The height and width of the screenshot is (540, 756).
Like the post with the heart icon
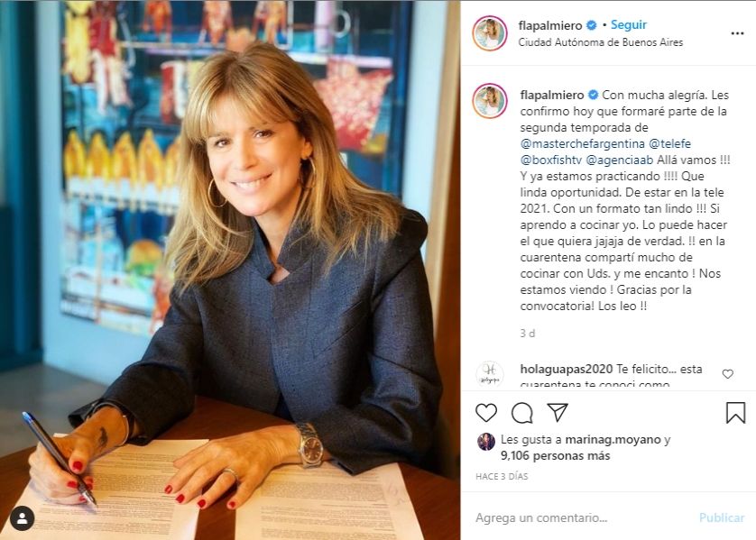coord(486,413)
